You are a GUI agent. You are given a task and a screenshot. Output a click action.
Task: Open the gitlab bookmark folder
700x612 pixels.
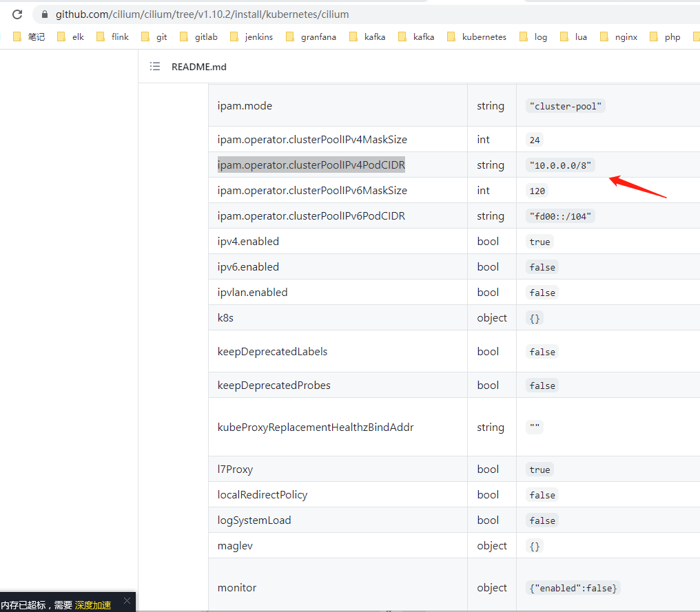click(198, 36)
